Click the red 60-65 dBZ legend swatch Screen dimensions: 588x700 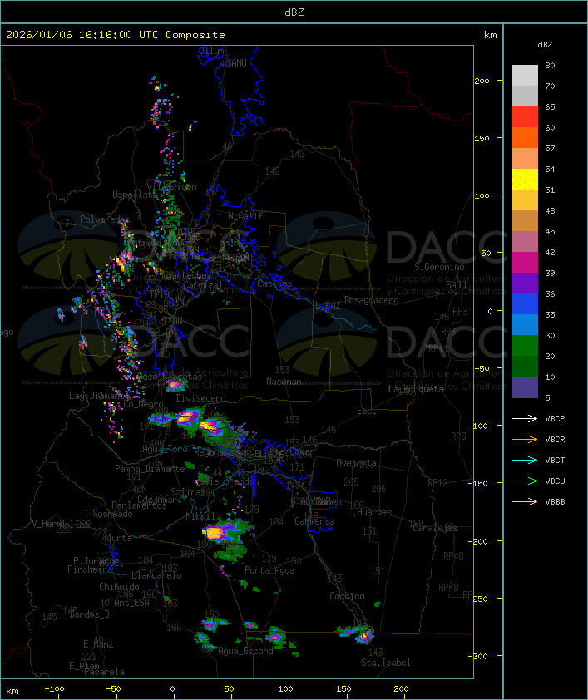(525, 117)
